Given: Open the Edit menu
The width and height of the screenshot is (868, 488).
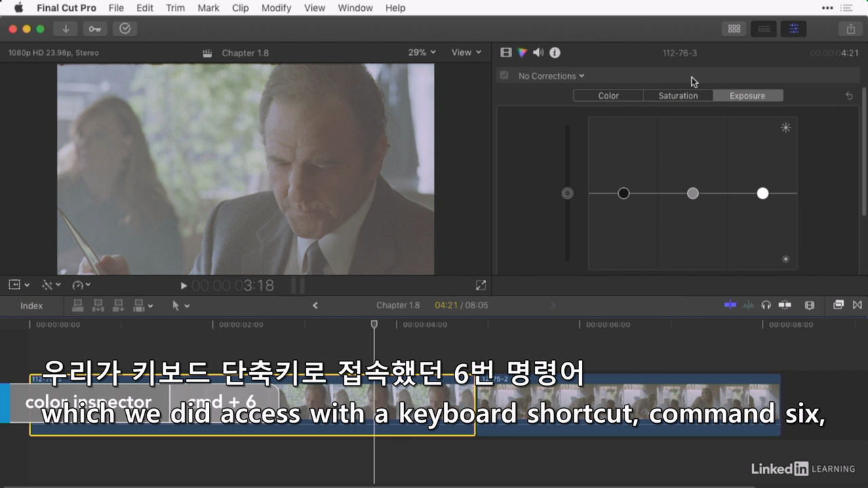Looking at the screenshot, I should (144, 8).
